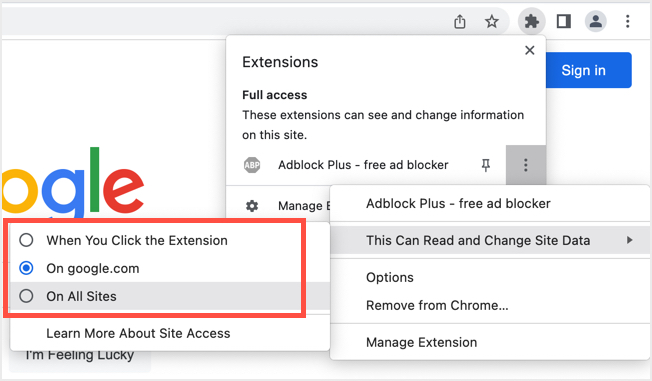Click the Share page icon in address bar

(459, 21)
